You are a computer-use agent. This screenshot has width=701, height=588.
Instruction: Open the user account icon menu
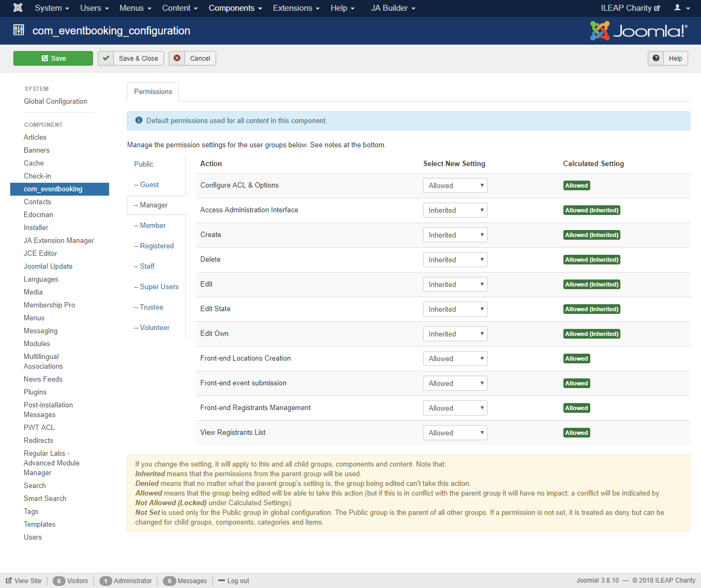(x=682, y=8)
